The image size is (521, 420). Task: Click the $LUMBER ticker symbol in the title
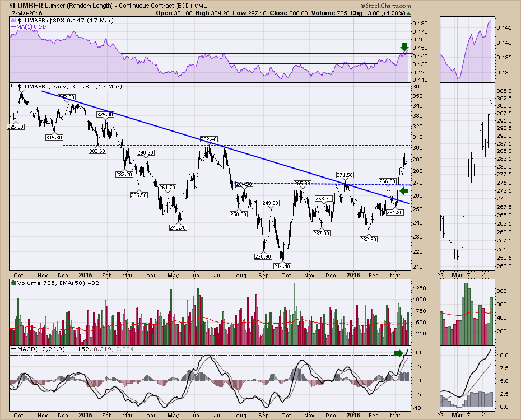tap(26, 6)
